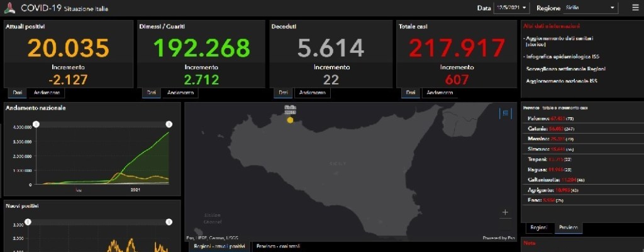
Task: Open Province - casi totali map tab
Action: (277, 246)
